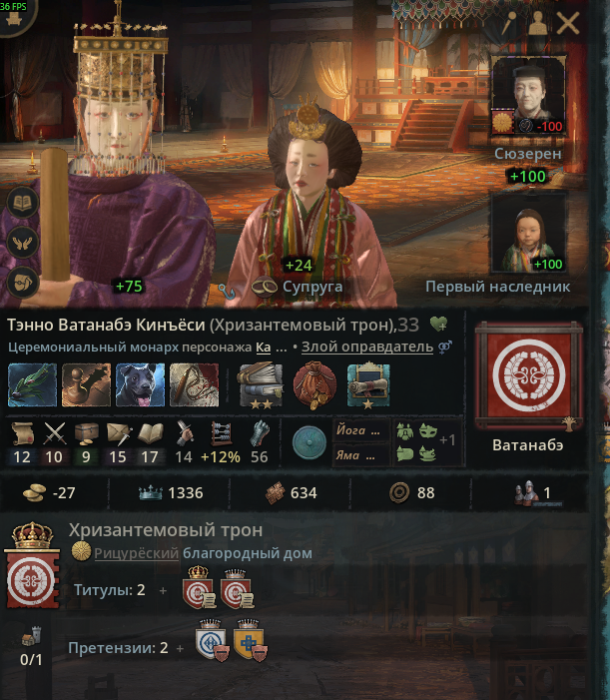The height and width of the screenshot is (700, 610).
Task: Click the hook icon beside Супруга
Action: coord(227,291)
